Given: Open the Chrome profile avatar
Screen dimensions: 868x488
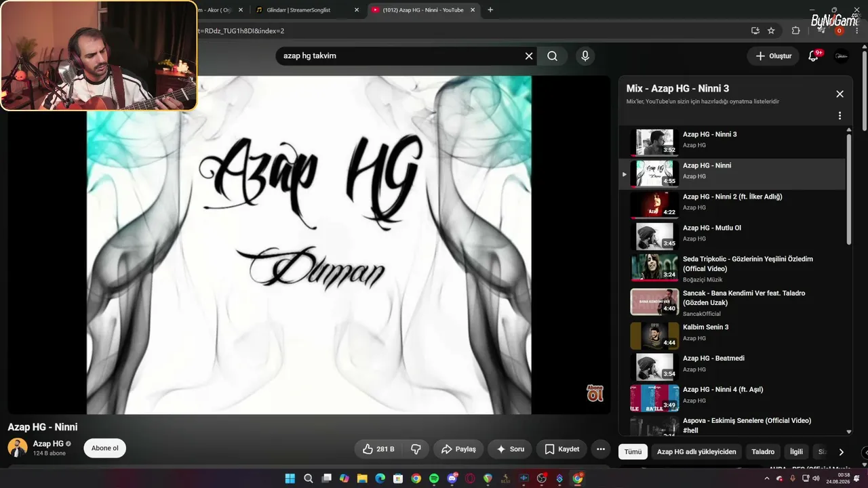Looking at the screenshot, I should (839, 30).
